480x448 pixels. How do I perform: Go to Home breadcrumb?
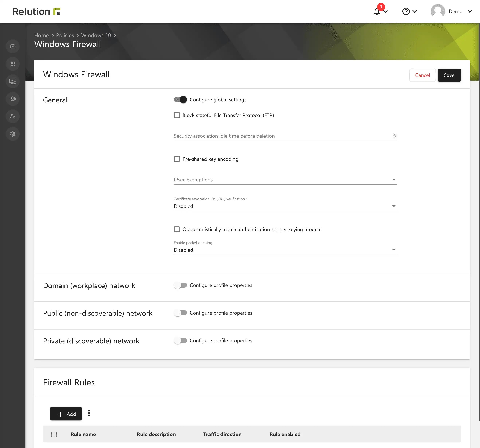point(42,35)
